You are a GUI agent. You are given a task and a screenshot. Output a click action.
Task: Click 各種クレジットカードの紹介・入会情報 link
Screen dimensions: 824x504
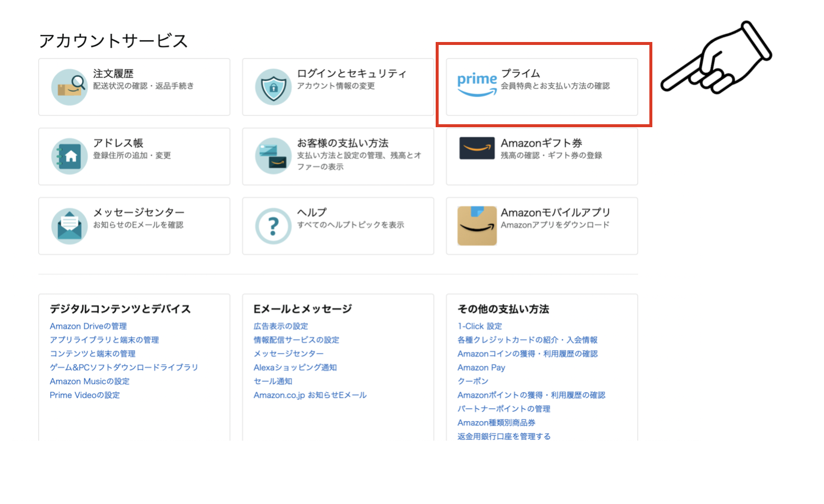pyautogui.click(x=527, y=340)
